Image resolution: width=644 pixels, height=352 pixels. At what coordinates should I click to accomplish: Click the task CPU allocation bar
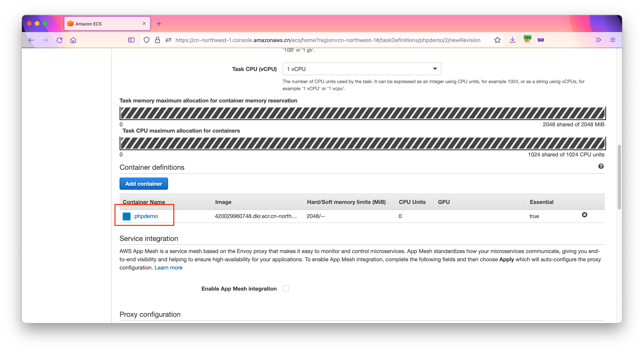[362, 143]
